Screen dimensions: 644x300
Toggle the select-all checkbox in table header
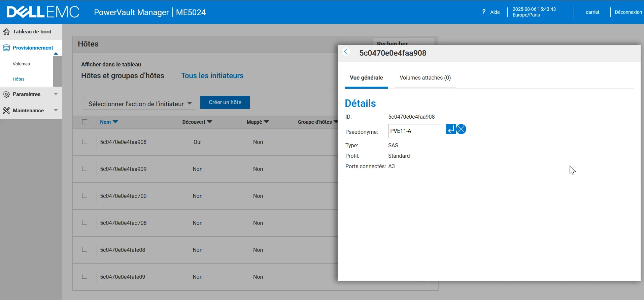[x=85, y=122]
